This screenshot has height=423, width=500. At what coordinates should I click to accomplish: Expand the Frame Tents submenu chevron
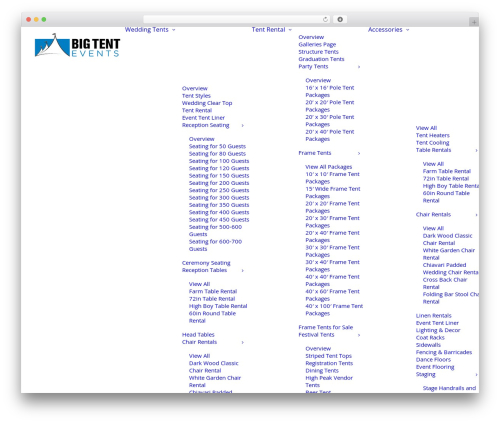click(x=359, y=153)
